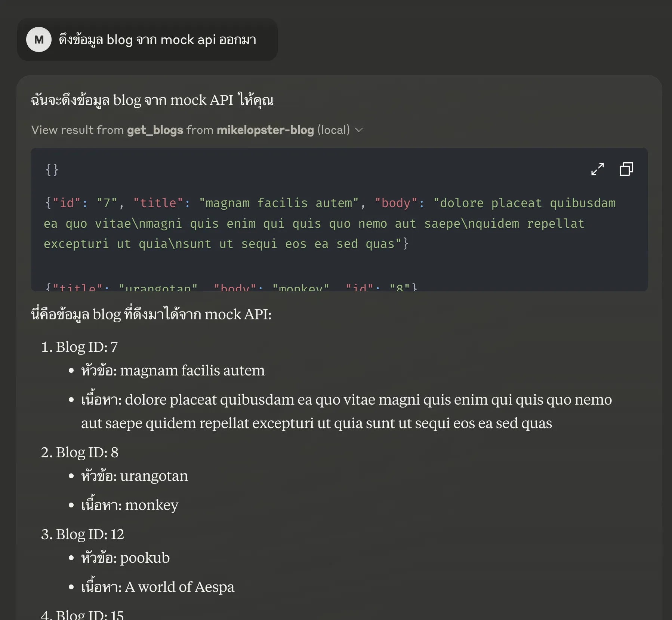Image resolution: width=672 pixels, height=620 pixels.
Task: Collapse the get_blogs result chevron
Action: (359, 130)
